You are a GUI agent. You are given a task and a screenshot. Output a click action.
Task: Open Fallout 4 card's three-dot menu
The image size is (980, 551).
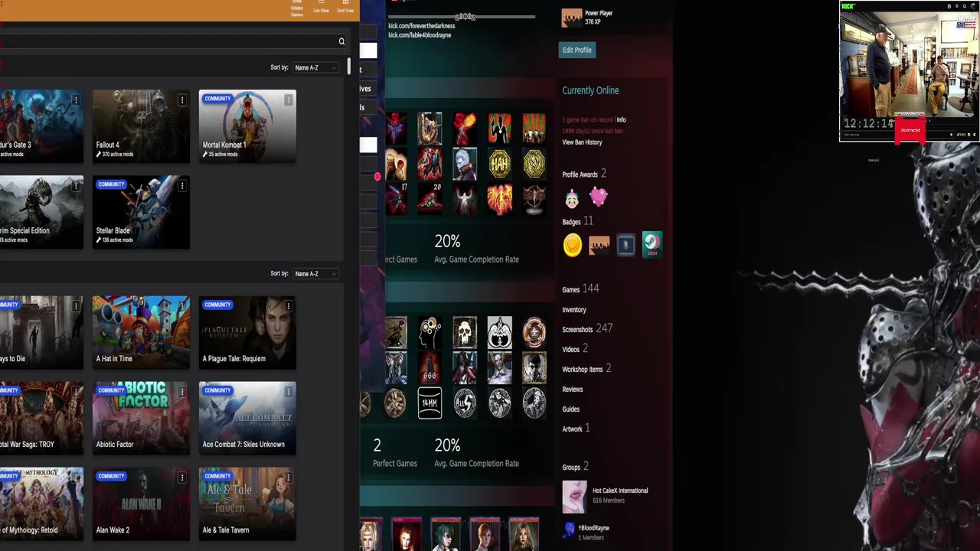point(181,100)
